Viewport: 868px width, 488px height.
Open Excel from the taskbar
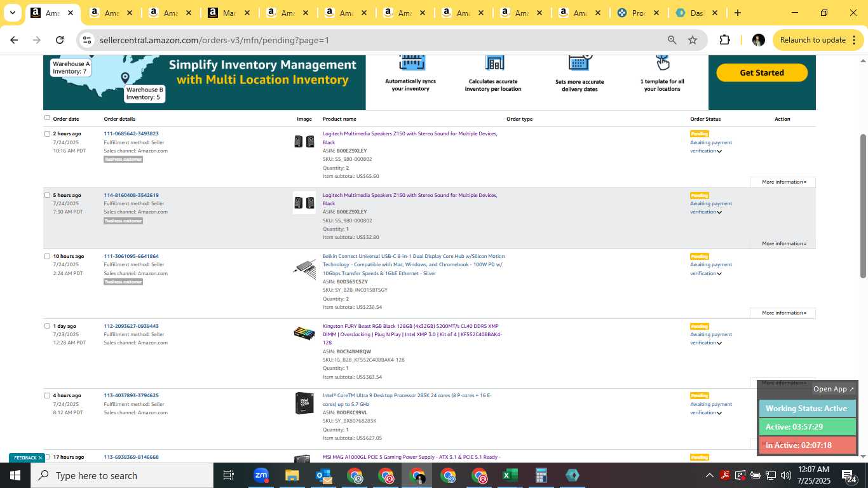pyautogui.click(x=510, y=475)
